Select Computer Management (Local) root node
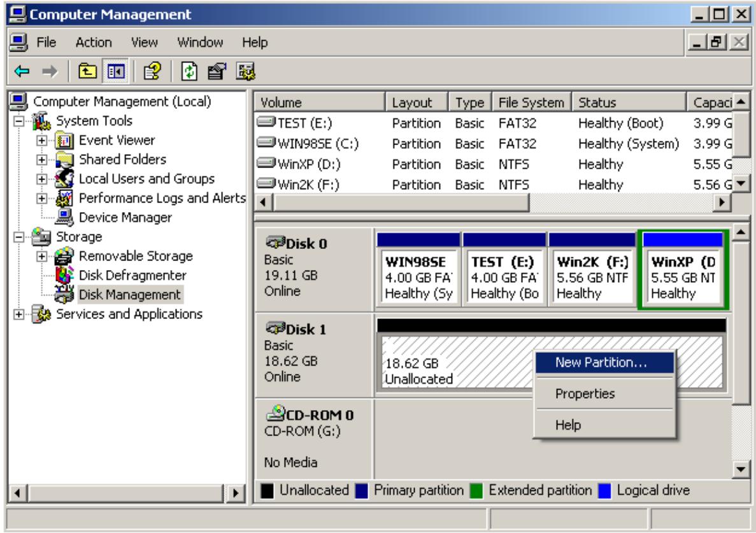The image size is (756, 533). (122, 102)
